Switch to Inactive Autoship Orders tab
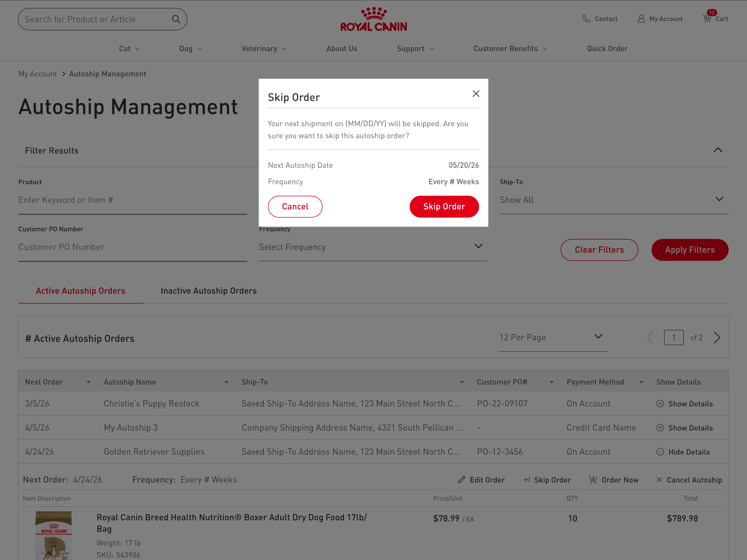Viewport: 747px width, 560px height. [209, 291]
